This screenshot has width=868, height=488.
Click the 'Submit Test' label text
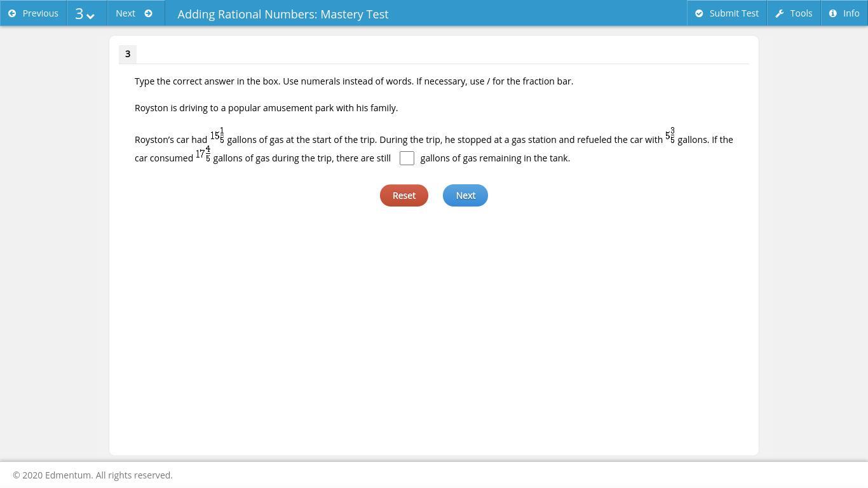click(x=734, y=13)
